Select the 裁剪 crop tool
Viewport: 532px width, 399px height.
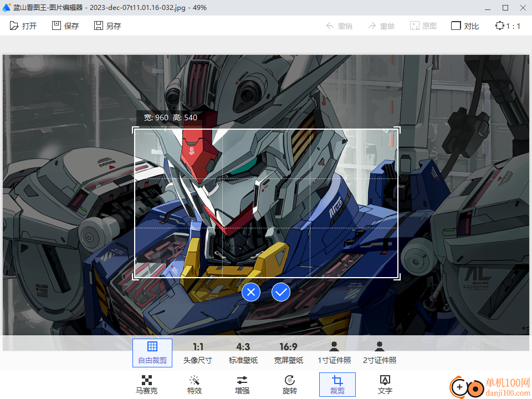337,385
